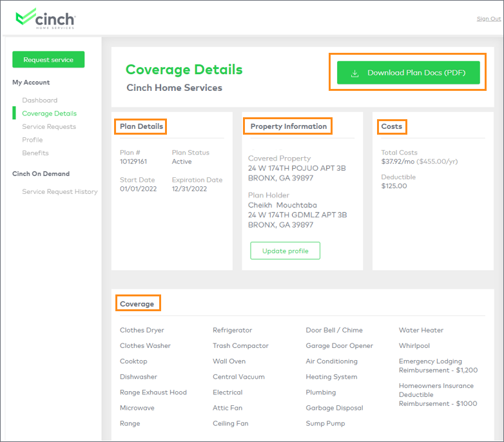Click Clothes Dryer coverage item

click(142, 330)
